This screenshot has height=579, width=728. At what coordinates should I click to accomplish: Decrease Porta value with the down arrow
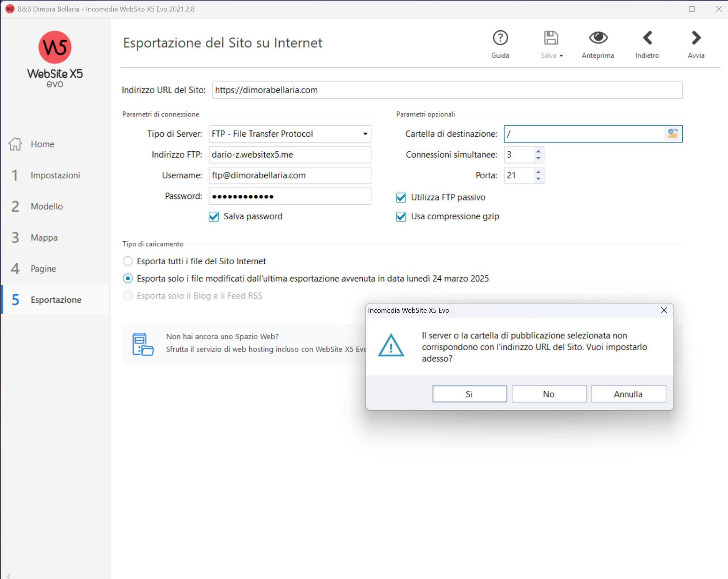(538, 179)
